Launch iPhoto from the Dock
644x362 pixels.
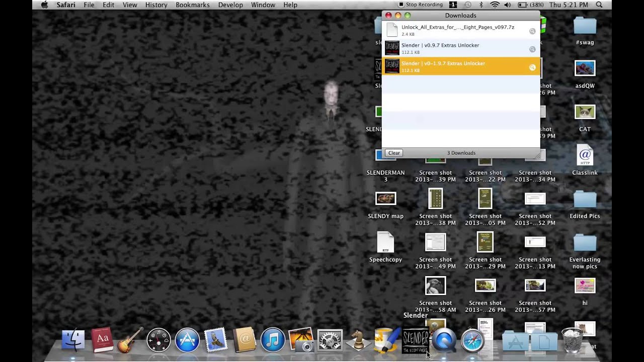click(301, 340)
